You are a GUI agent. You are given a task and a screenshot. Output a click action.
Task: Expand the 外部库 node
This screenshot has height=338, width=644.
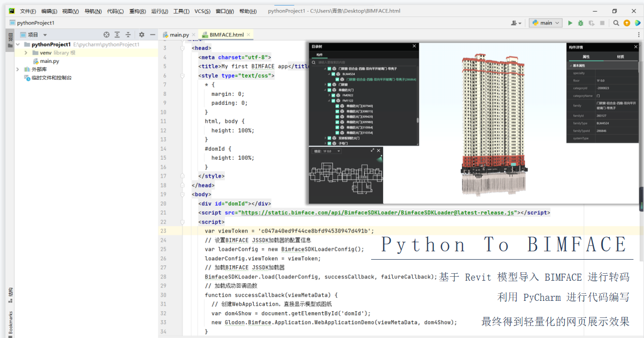[18, 69]
